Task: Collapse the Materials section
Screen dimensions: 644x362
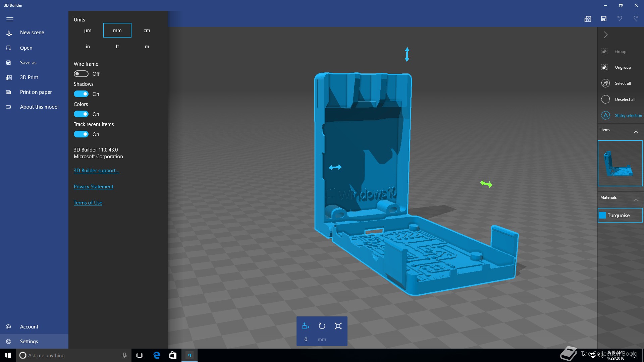Action: pos(636,200)
